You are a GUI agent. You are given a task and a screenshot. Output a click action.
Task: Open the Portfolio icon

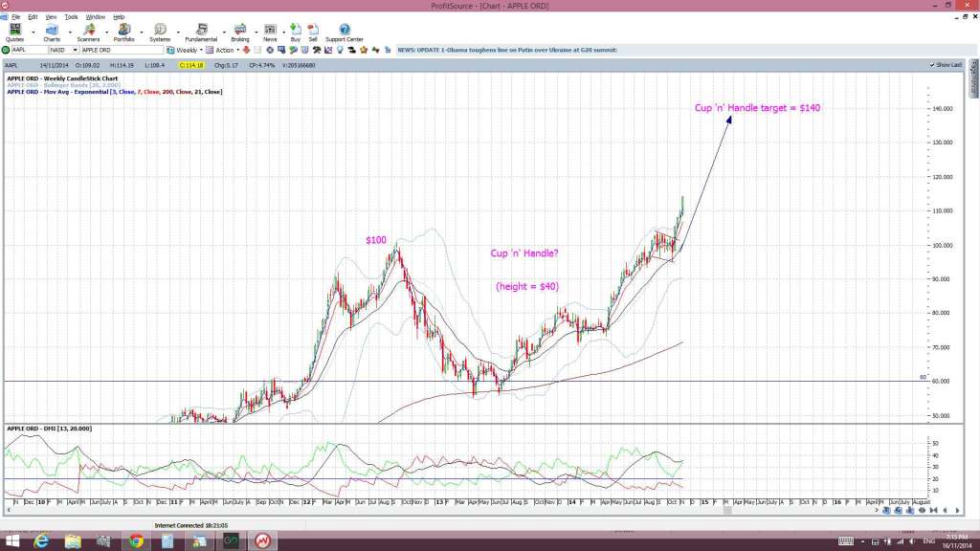point(123,33)
